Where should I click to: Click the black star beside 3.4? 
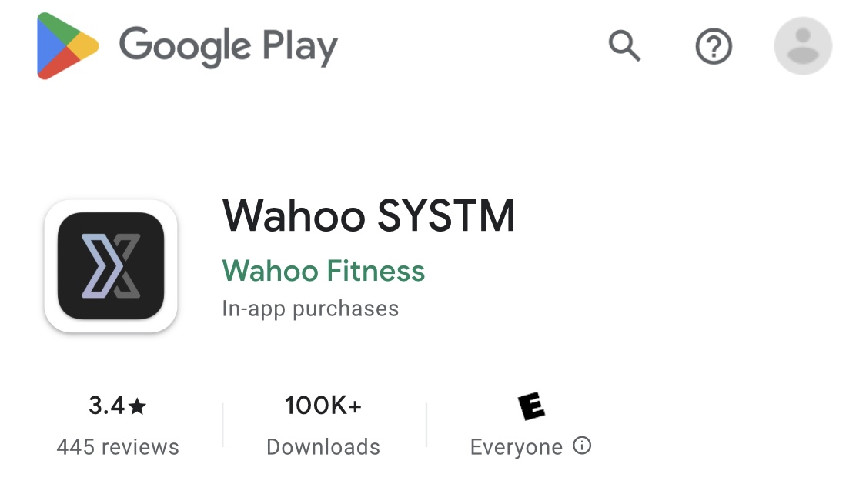[137, 407]
